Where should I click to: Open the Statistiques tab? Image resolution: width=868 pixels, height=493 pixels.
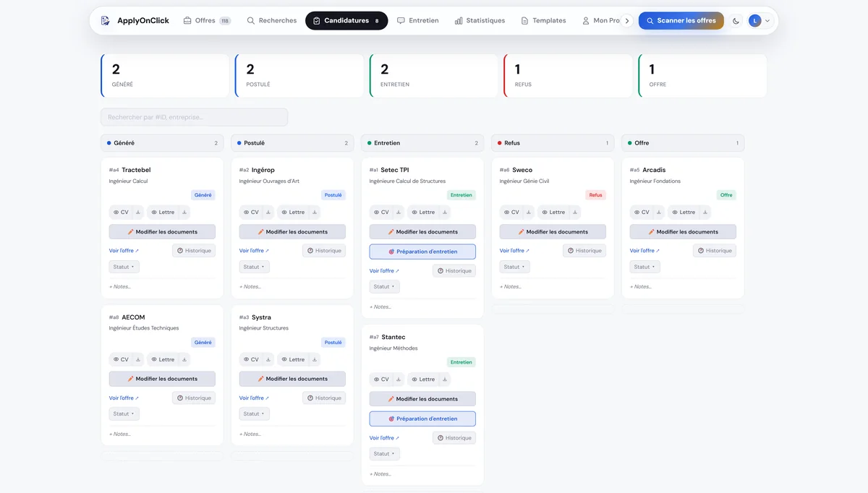point(480,21)
